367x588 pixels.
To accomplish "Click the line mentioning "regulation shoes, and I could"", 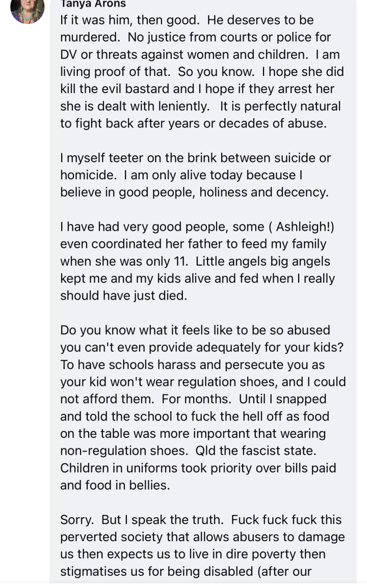I will pyautogui.click(x=203, y=382).
